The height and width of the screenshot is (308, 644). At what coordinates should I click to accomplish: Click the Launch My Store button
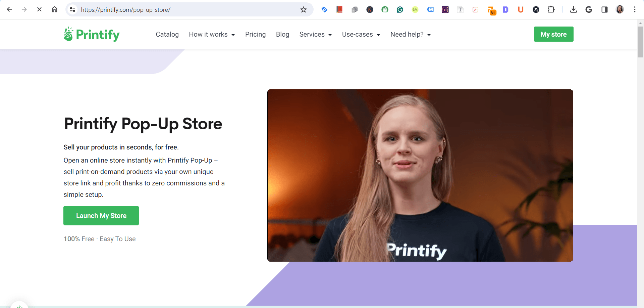(x=101, y=215)
